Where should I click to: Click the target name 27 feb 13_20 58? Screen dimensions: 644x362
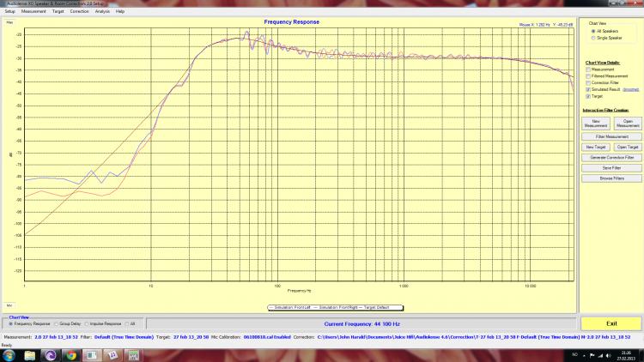191,337
